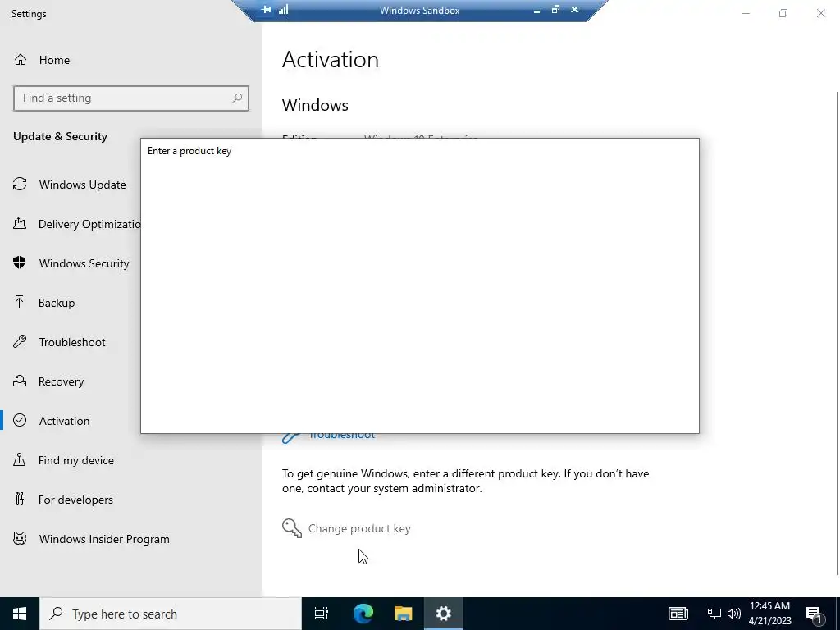
Task: Open the Troubleshoot page in sidebar
Action: 59,342
